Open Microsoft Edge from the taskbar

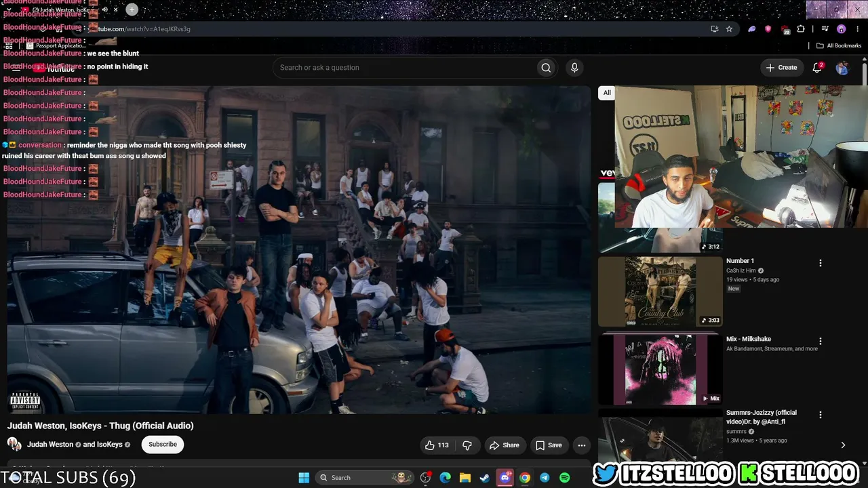point(446,478)
